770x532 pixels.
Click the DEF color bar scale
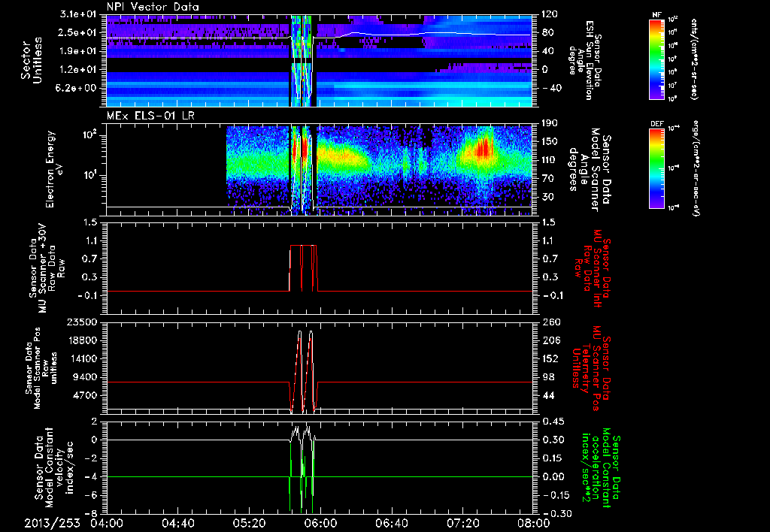pos(657,168)
